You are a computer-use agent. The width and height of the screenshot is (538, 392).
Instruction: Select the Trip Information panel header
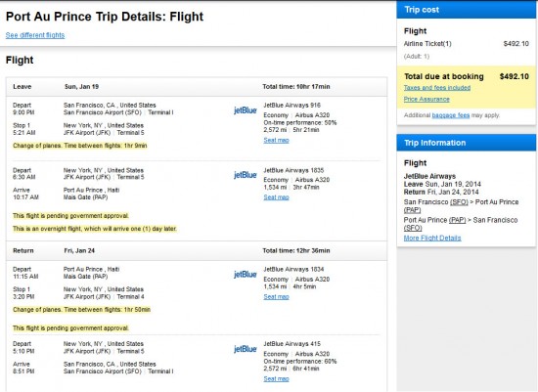467,143
